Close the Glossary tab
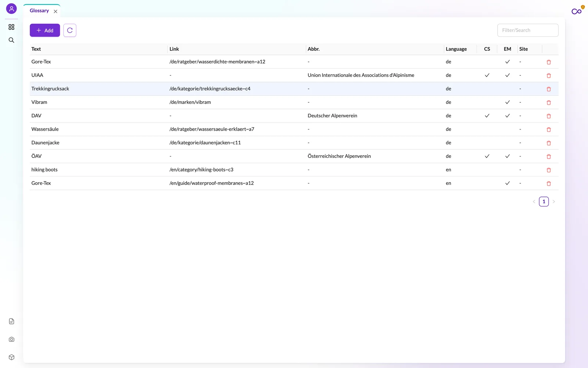 (55, 11)
